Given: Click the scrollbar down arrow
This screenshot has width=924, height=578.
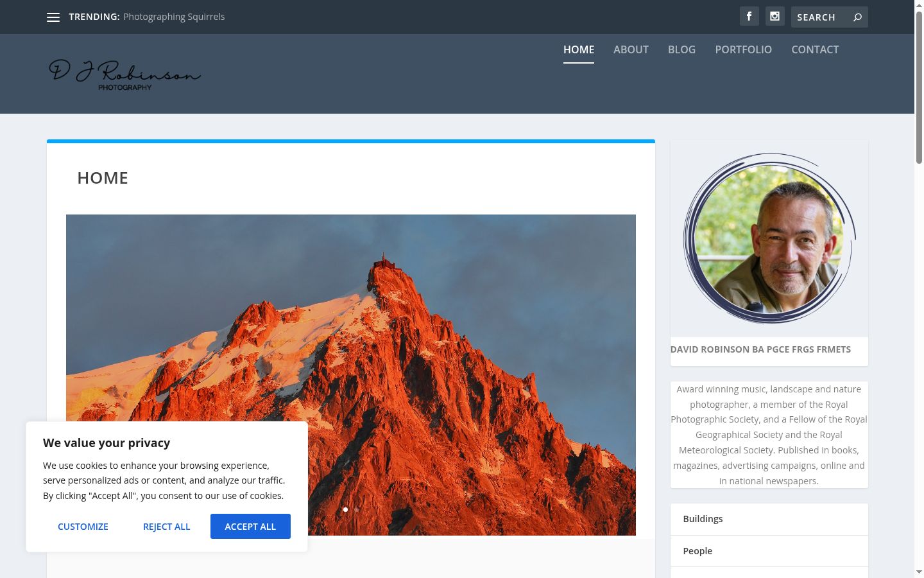Looking at the screenshot, I should pos(919,572).
